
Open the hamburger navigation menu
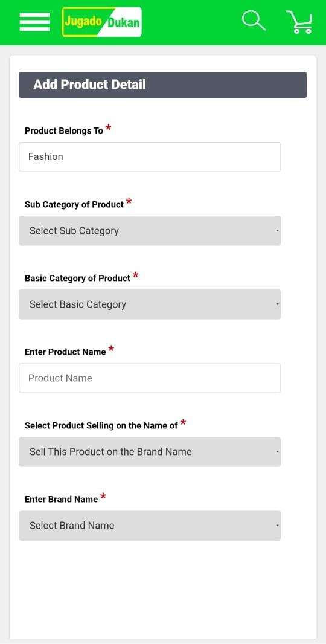[x=34, y=22]
